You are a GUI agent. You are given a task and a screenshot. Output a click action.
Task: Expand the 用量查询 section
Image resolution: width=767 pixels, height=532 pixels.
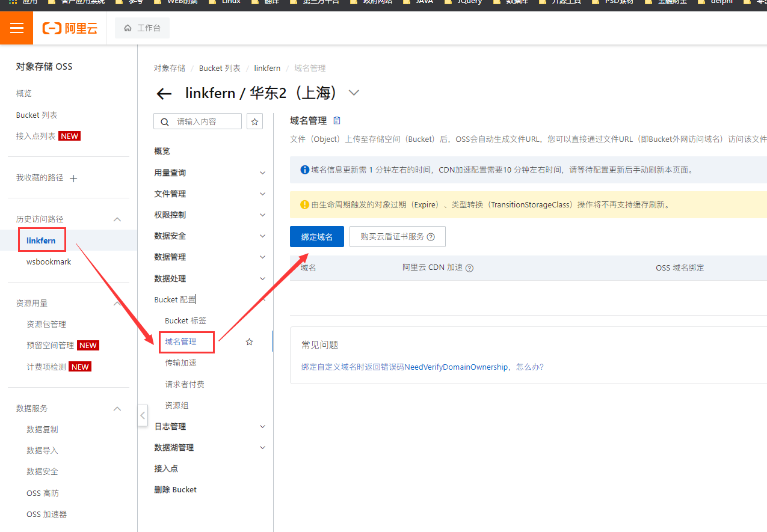[x=262, y=173]
